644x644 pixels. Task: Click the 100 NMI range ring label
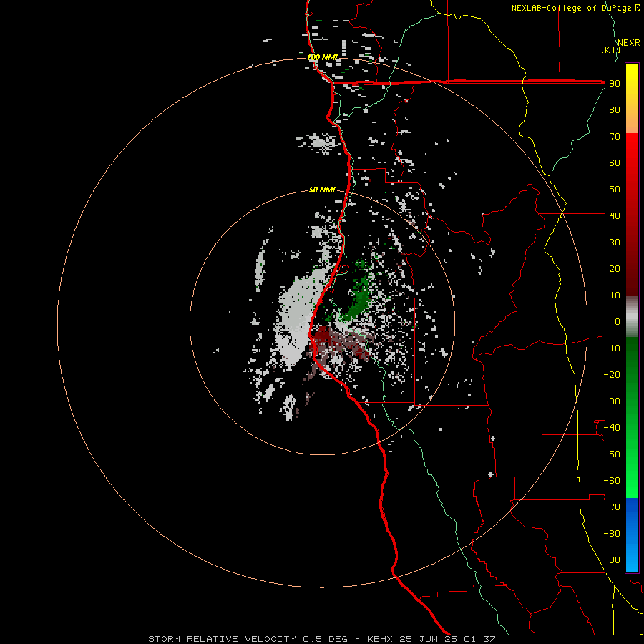point(323,57)
